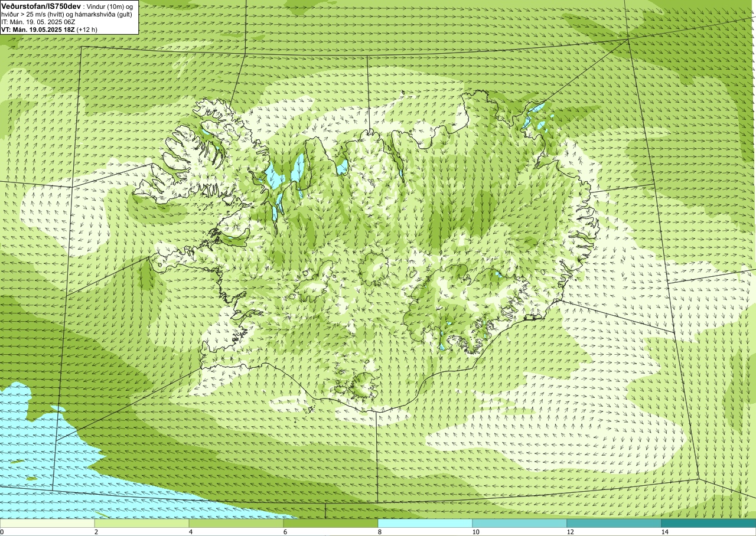
Task: Click the legend scale value "2"
Action: point(96,532)
